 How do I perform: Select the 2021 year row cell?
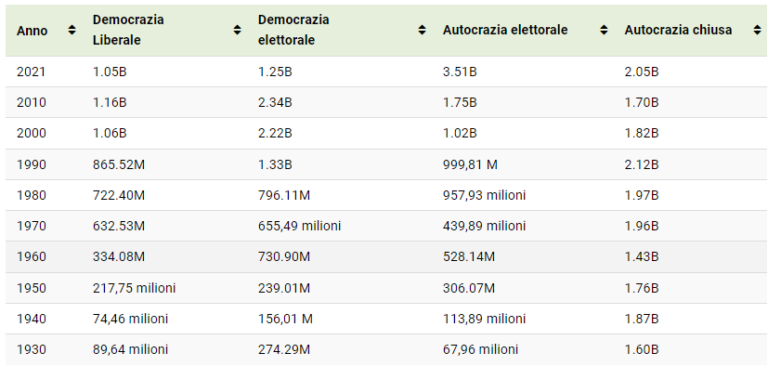pyautogui.click(x=31, y=72)
